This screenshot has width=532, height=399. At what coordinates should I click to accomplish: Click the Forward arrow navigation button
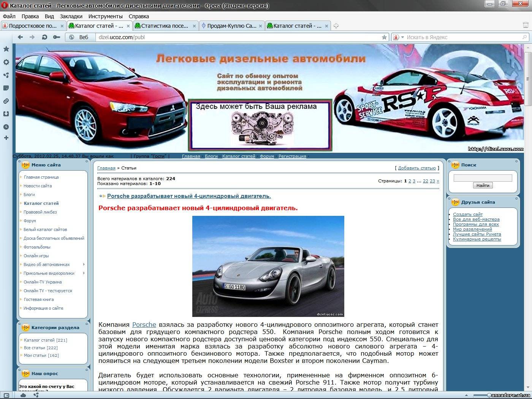coord(32,37)
